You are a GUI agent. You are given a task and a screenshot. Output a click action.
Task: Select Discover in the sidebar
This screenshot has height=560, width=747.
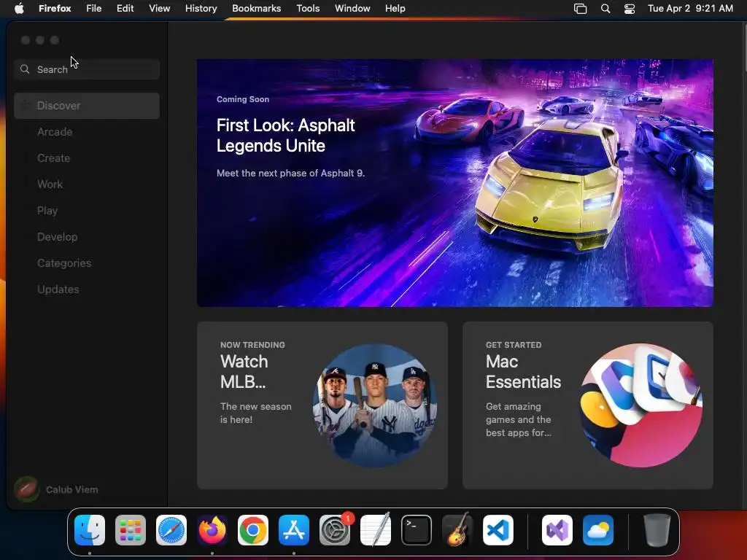(x=87, y=106)
